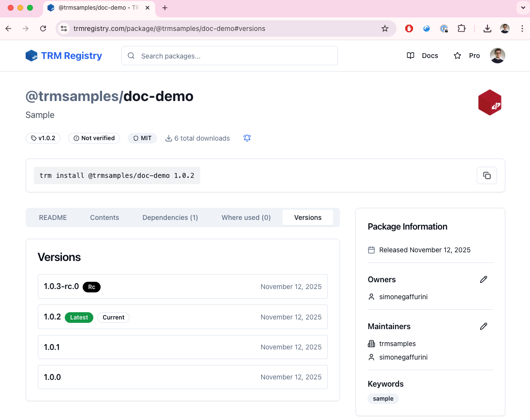The width and height of the screenshot is (530, 420).
Task: Click the notification bell icon
Action: pyautogui.click(x=247, y=138)
